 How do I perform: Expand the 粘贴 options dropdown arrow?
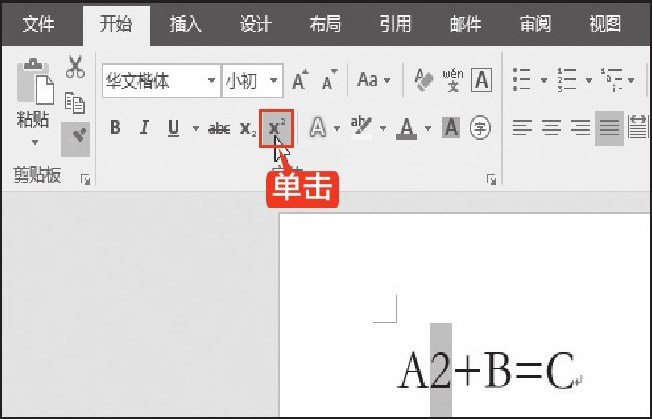coord(35,143)
